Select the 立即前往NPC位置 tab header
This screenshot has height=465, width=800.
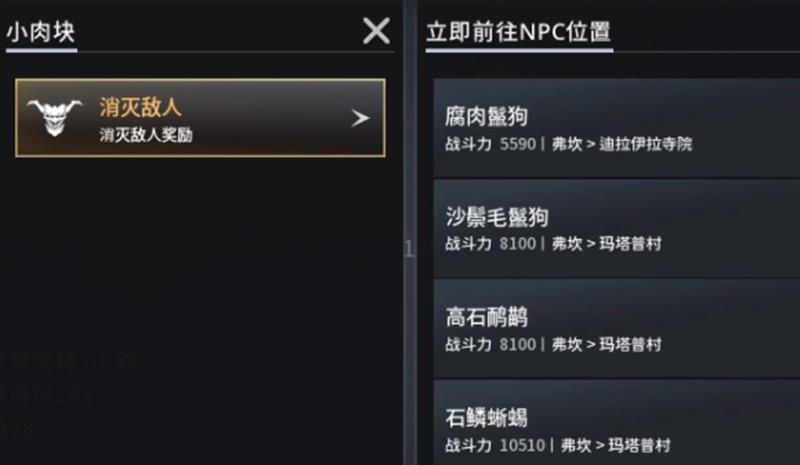(518, 32)
